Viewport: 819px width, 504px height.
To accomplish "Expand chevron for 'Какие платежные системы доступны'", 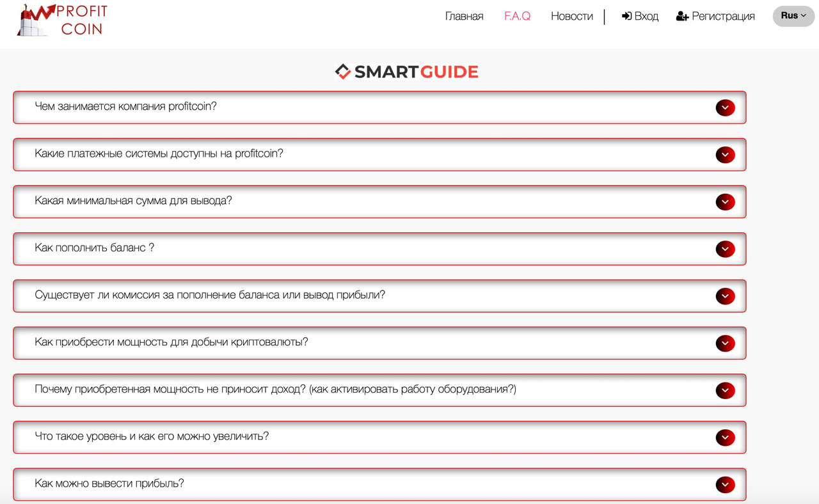I will click(725, 155).
